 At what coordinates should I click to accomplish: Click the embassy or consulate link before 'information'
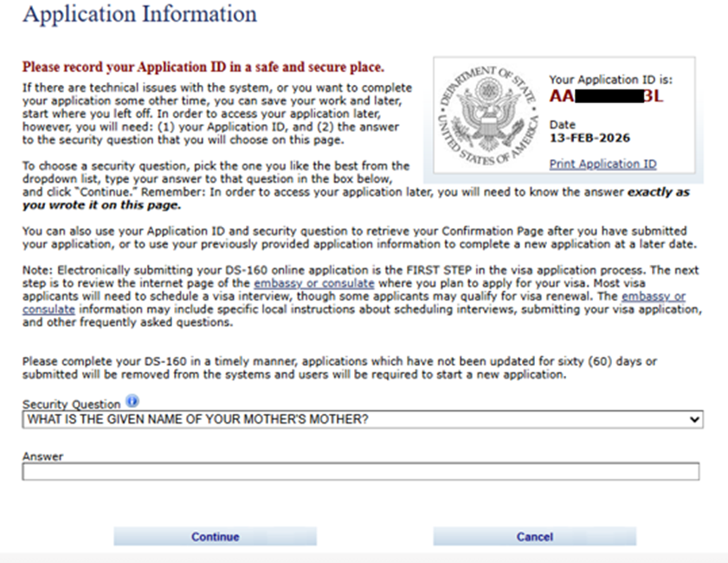[653, 296]
